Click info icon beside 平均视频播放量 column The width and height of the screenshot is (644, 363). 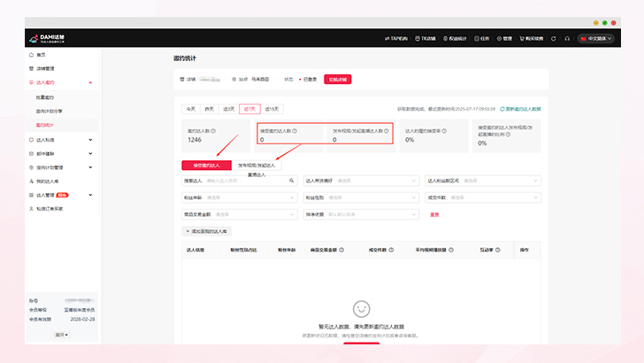pyautogui.click(x=451, y=250)
